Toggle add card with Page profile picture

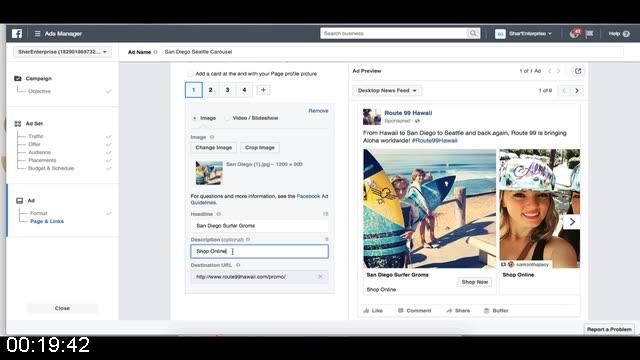coord(190,74)
